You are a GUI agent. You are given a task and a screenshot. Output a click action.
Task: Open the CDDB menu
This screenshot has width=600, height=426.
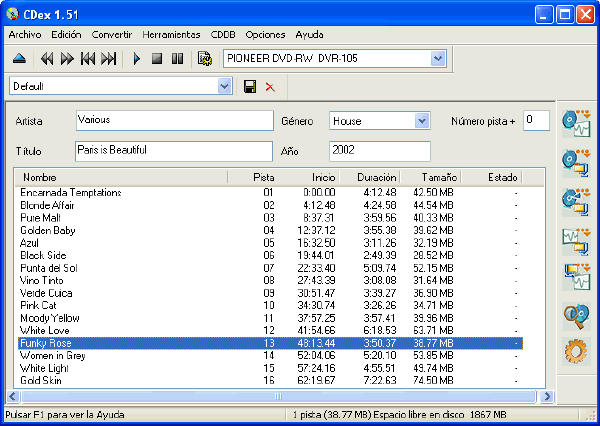[223, 35]
